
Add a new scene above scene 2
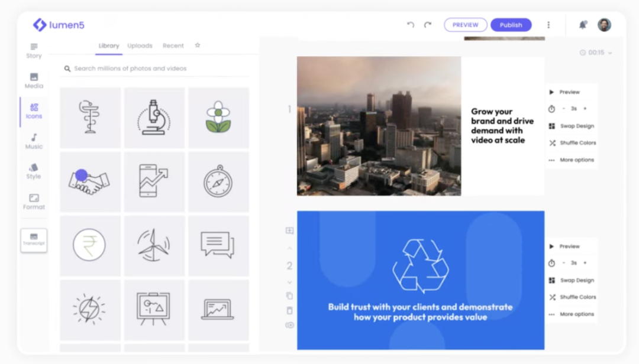point(289,230)
